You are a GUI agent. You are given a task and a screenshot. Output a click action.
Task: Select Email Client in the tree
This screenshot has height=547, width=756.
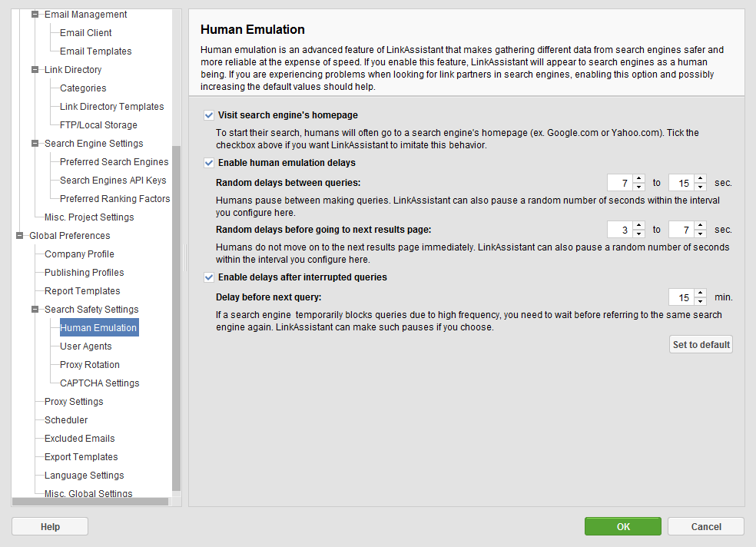(x=86, y=33)
